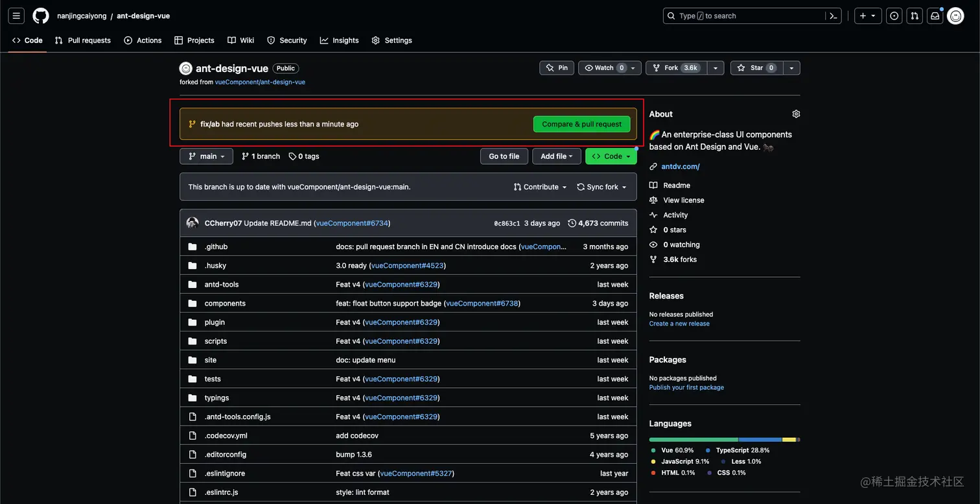Open vueComponent/ant-design-vue upstream link
This screenshot has height=504, width=980.
tap(260, 82)
